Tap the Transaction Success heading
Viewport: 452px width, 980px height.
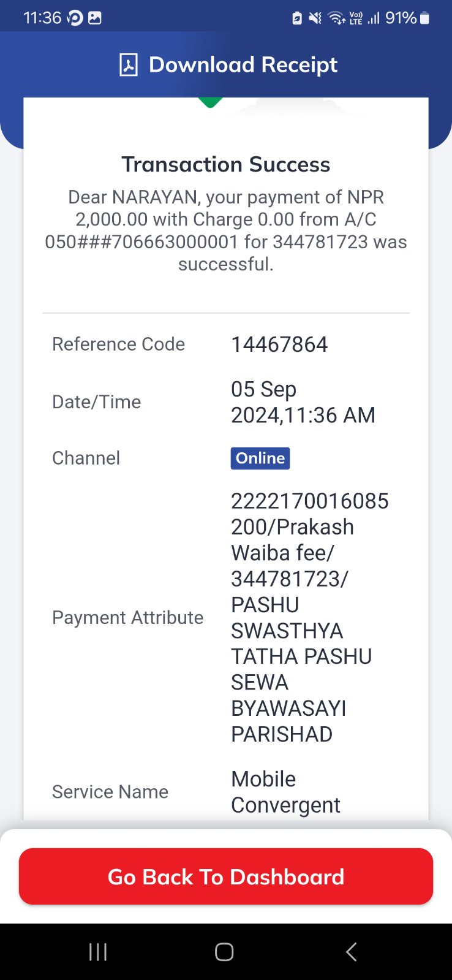point(225,164)
